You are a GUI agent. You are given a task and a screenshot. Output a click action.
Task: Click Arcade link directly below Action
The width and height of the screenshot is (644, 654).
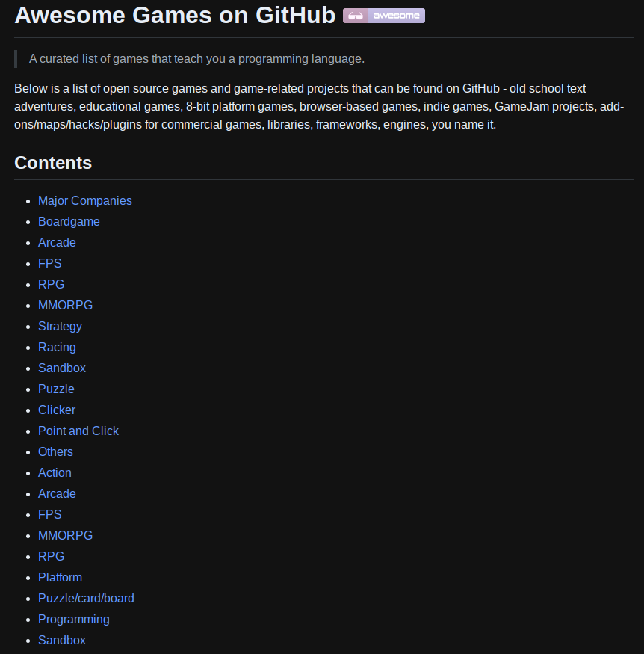coord(57,493)
